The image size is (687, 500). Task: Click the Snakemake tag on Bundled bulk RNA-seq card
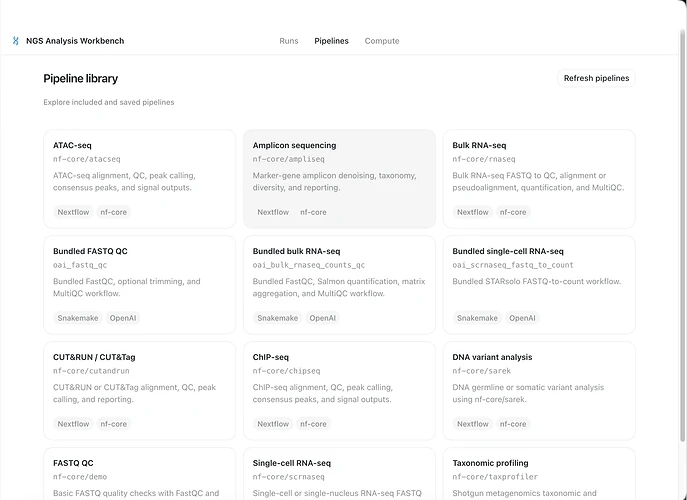point(278,318)
